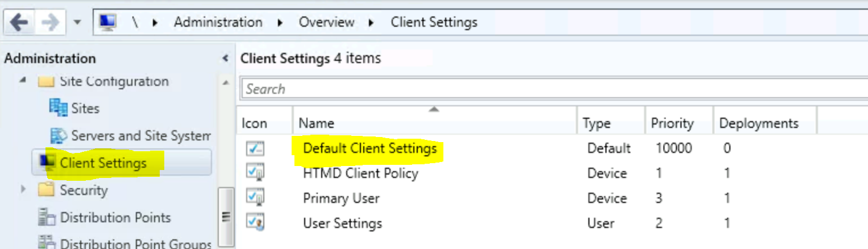Screen dimensions: 868x249
Task: Select Primary User in list
Action: click(341, 198)
